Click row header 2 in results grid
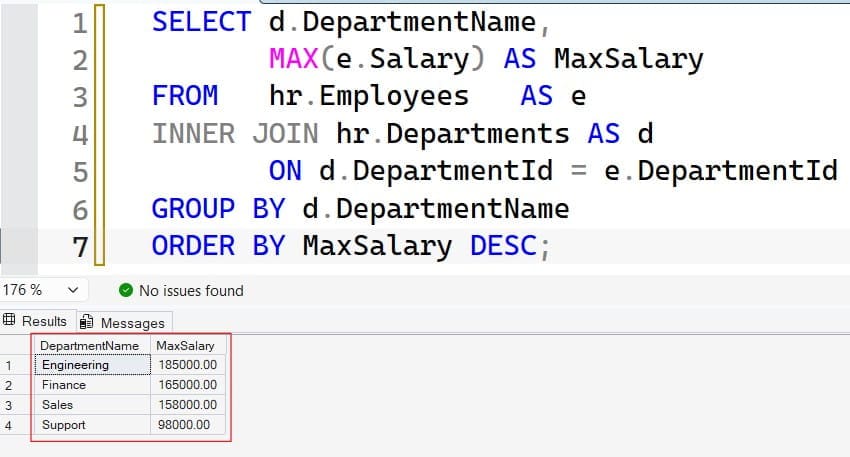The image size is (850, 457). [x=16, y=385]
